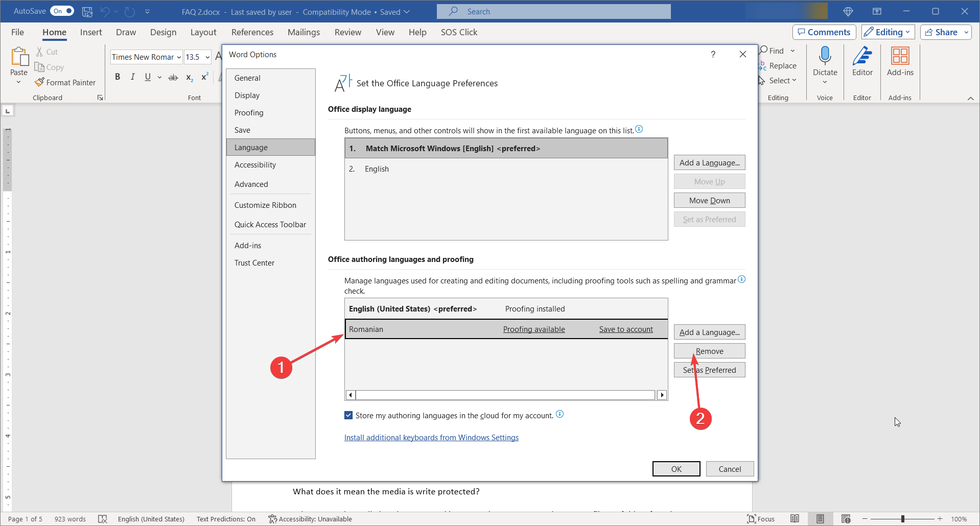
Task: Open the font size dropdown
Action: point(205,57)
